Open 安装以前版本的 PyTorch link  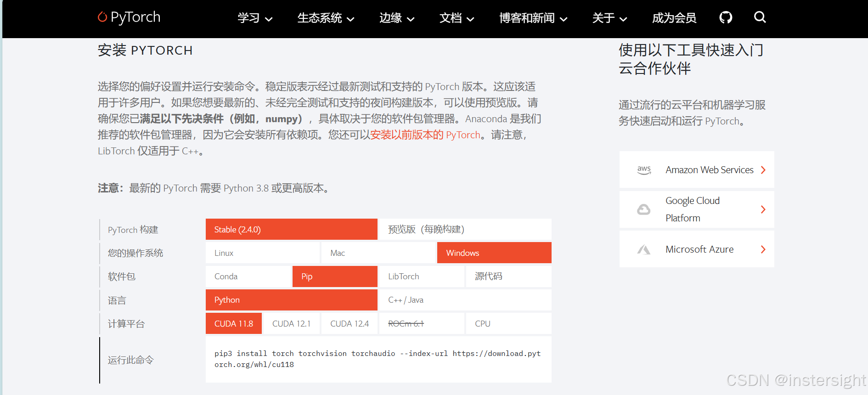point(425,135)
